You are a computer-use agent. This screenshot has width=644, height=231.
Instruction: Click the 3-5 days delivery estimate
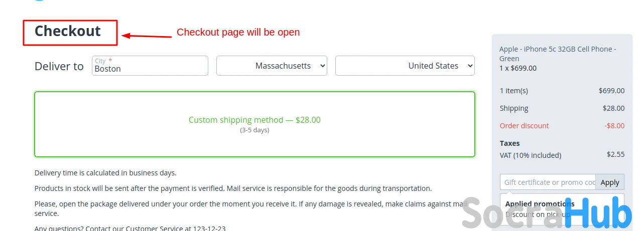coord(254,130)
